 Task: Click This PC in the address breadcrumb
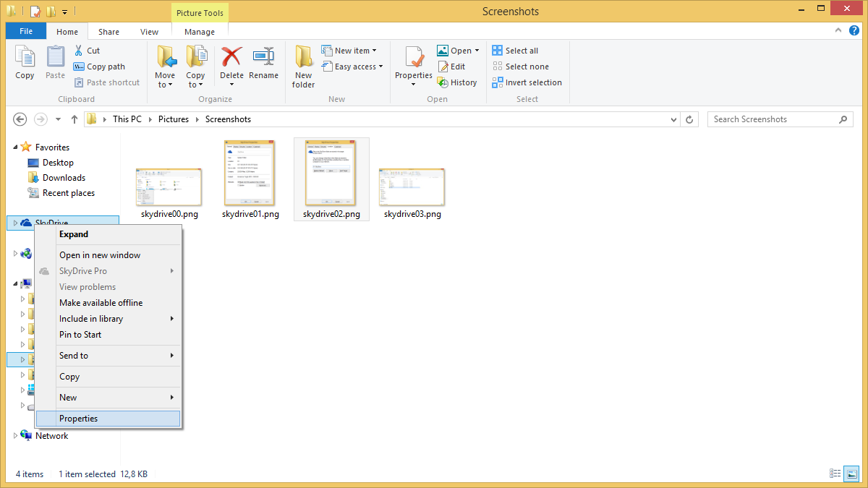point(127,119)
